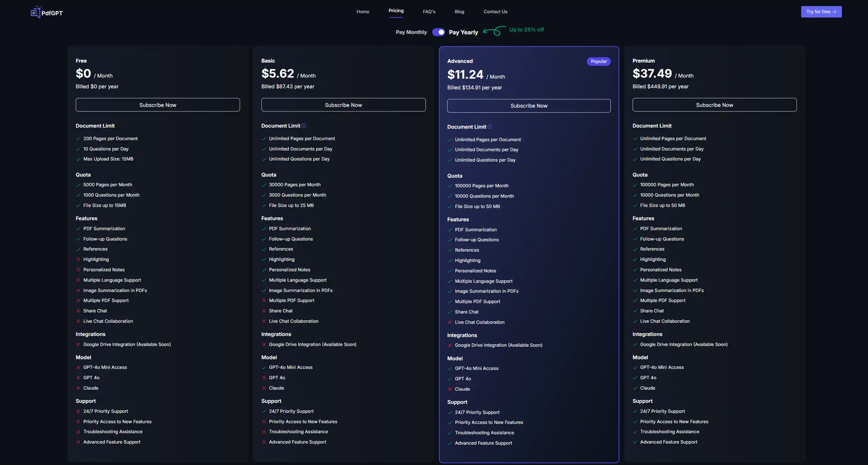The height and width of the screenshot is (465, 868).
Task: Click red cross by Advanced plan Claude
Action: click(450, 389)
